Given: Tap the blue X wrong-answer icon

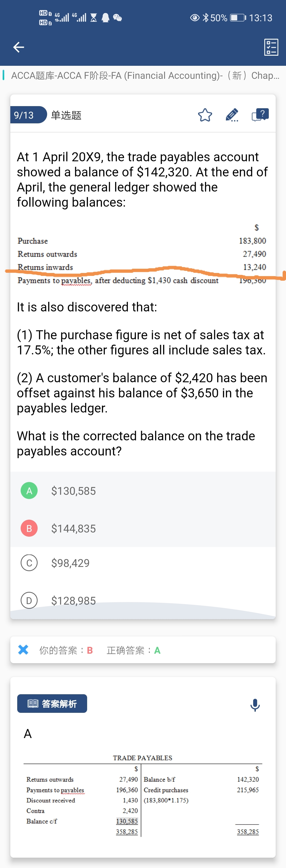Looking at the screenshot, I should 23,649.
